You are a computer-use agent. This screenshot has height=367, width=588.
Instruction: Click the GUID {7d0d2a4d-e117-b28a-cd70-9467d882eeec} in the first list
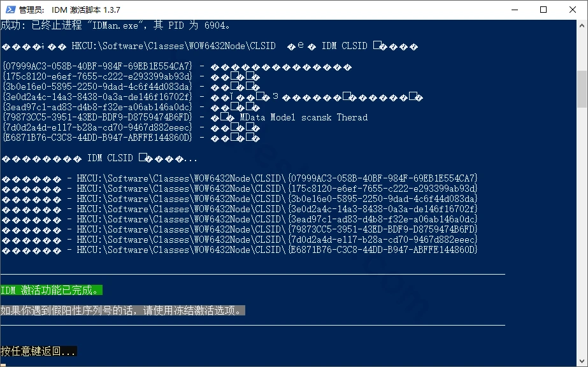click(x=97, y=127)
